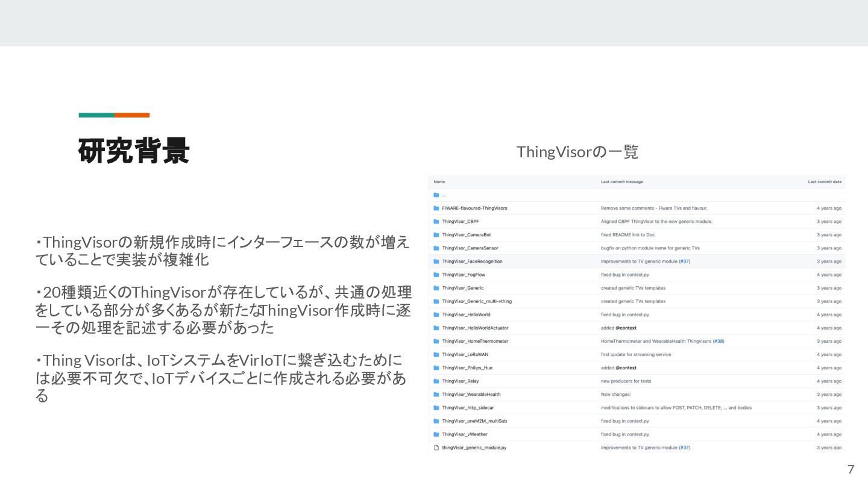Click the folder icon beside ThingVisor_Generic
The width and height of the screenshot is (868, 488).
pos(436,287)
